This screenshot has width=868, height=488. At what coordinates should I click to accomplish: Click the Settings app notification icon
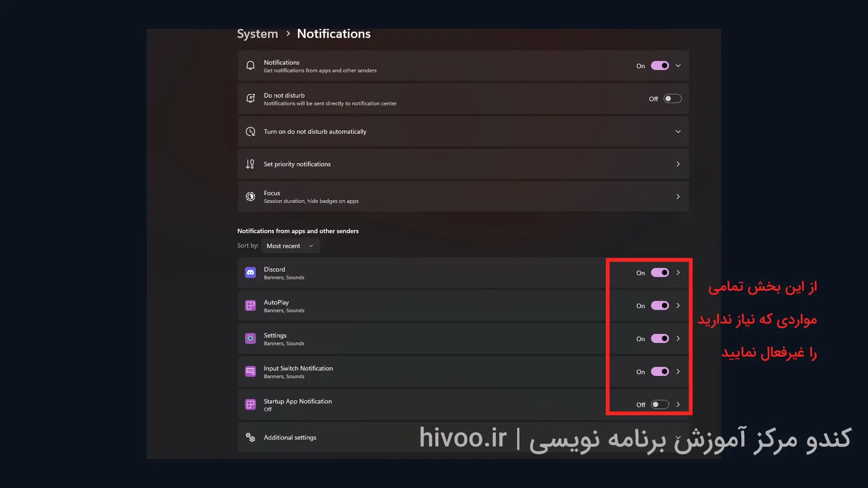tap(250, 338)
